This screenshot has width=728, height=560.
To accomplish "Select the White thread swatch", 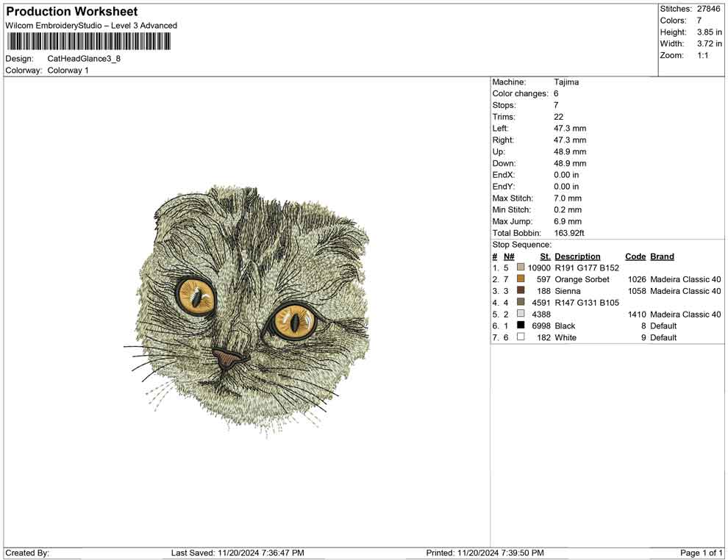I will [522, 337].
